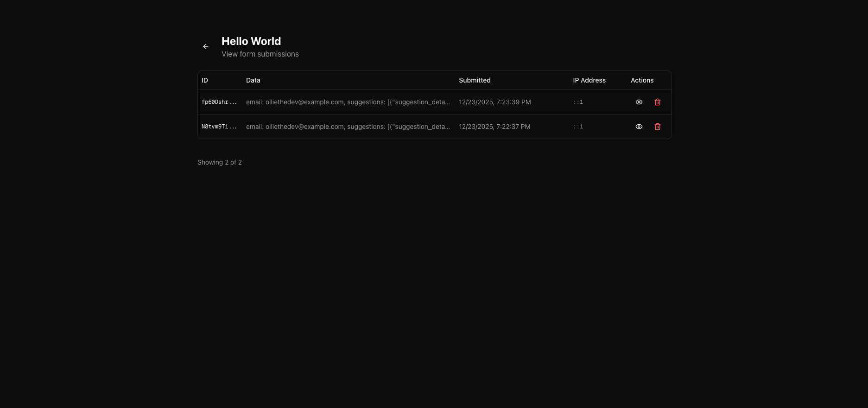Click the Submitted column header
The image size is (868, 408).
point(475,80)
